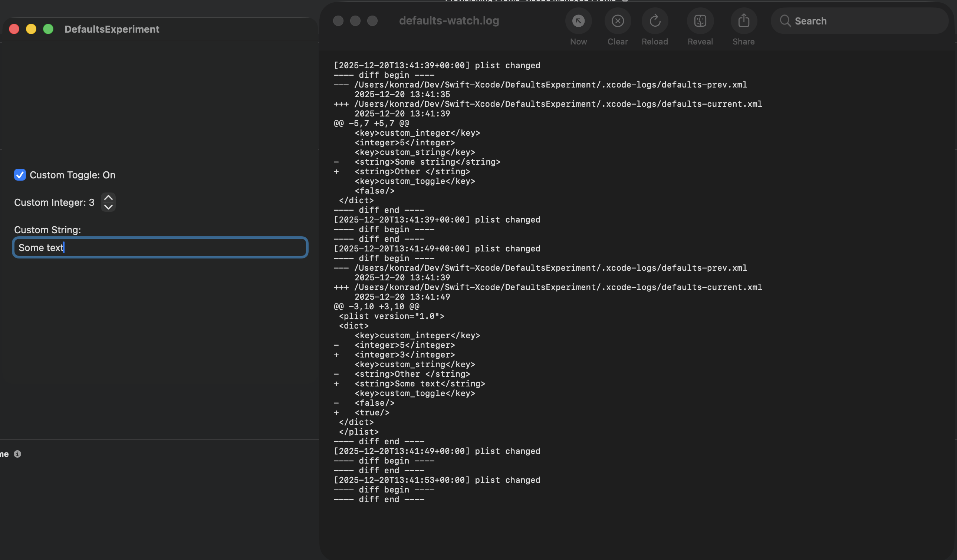Reveal the log file in Finder
Screen dimensions: 957x560
pyautogui.click(x=700, y=21)
